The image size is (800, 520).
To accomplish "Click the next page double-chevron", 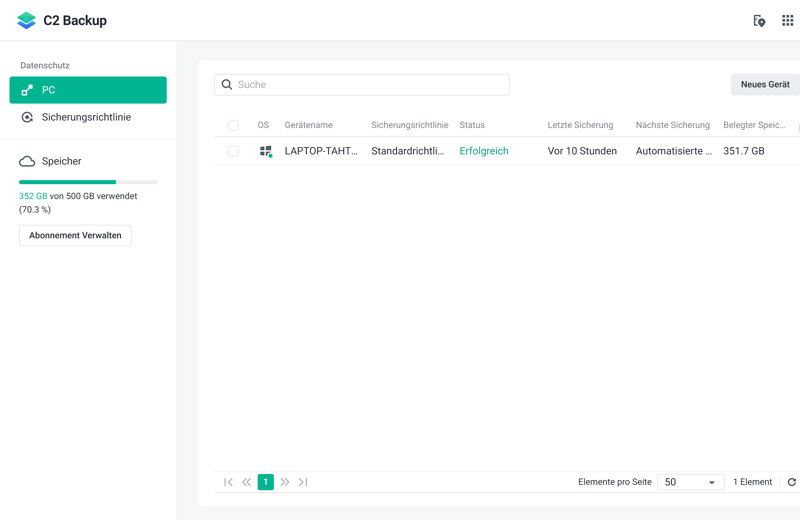I will coord(285,482).
